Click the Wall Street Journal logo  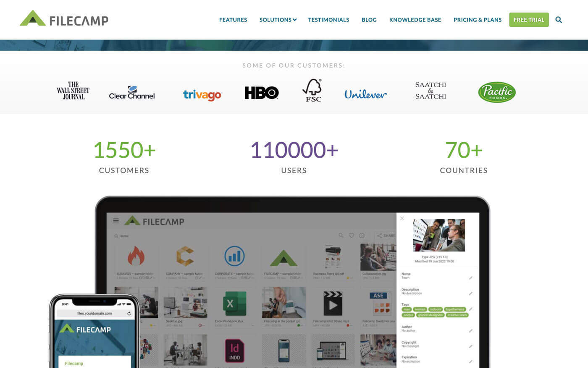tap(73, 90)
